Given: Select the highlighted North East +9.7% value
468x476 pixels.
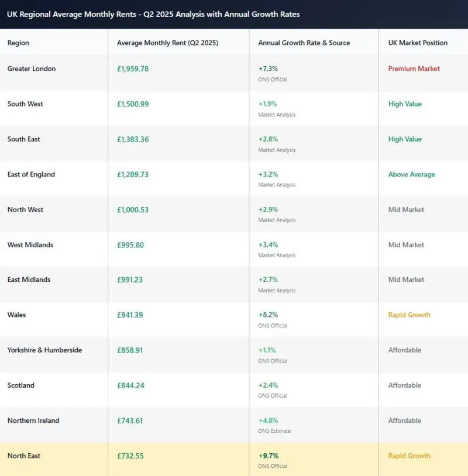Looking at the screenshot, I should [x=268, y=456].
